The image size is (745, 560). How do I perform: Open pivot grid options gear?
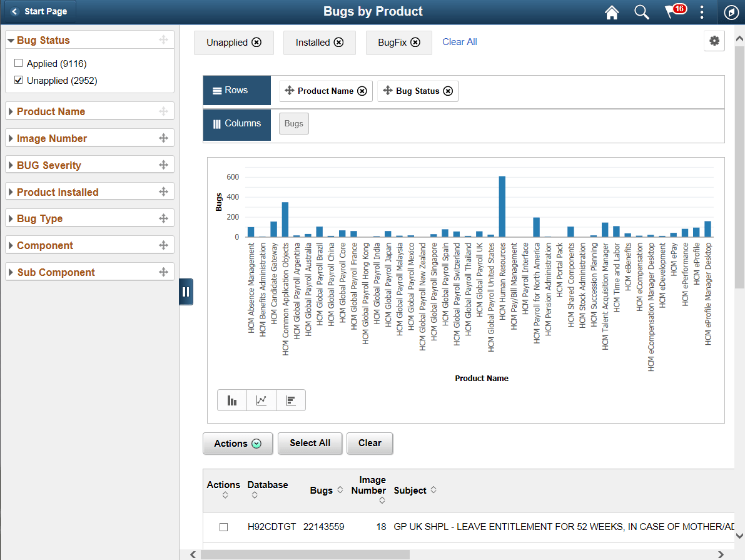[x=714, y=41]
